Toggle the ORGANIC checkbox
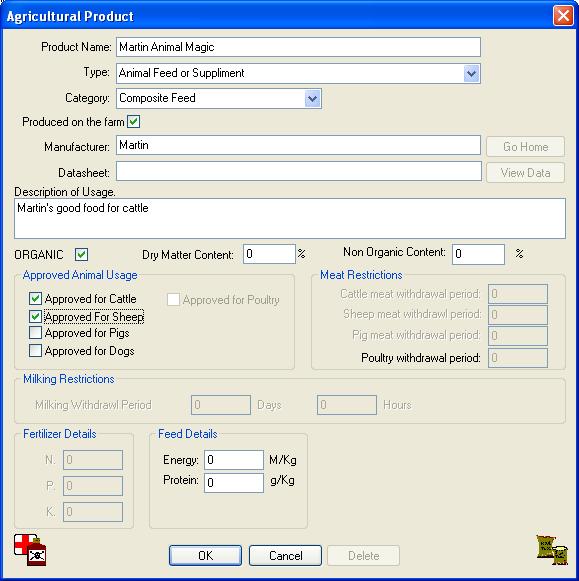This screenshot has height=581, width=579. click(x=81, y=255)
